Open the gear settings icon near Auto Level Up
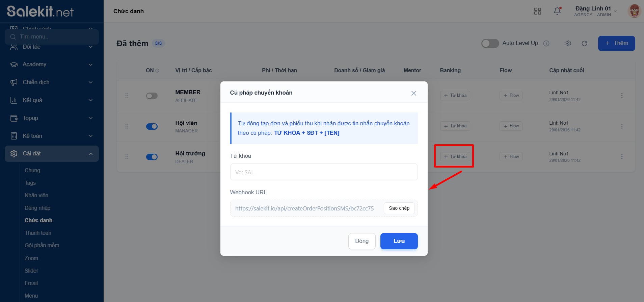Screen dimensions: 644x302 point(568,43)
